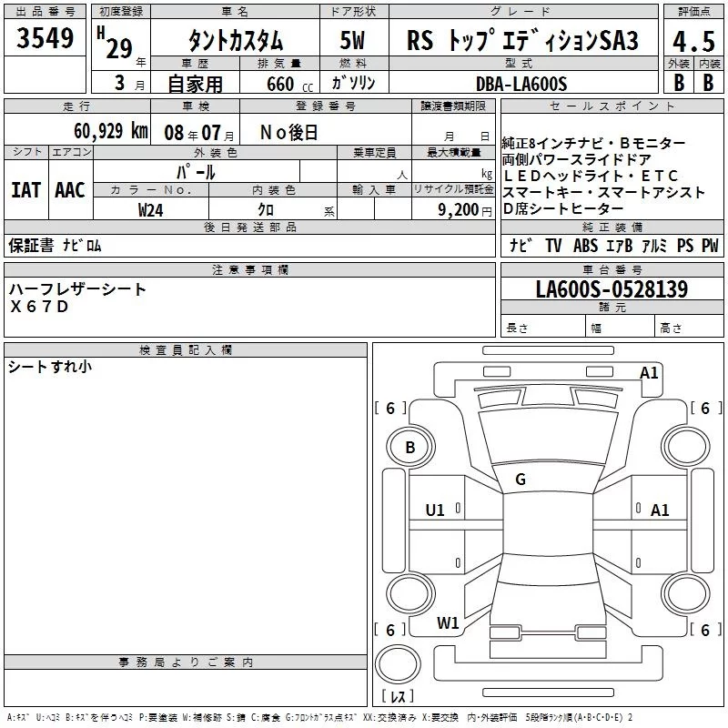This screenshot has height=728, width=728.
Task: Click the 出品番号 header
Action: pos(45,12)
